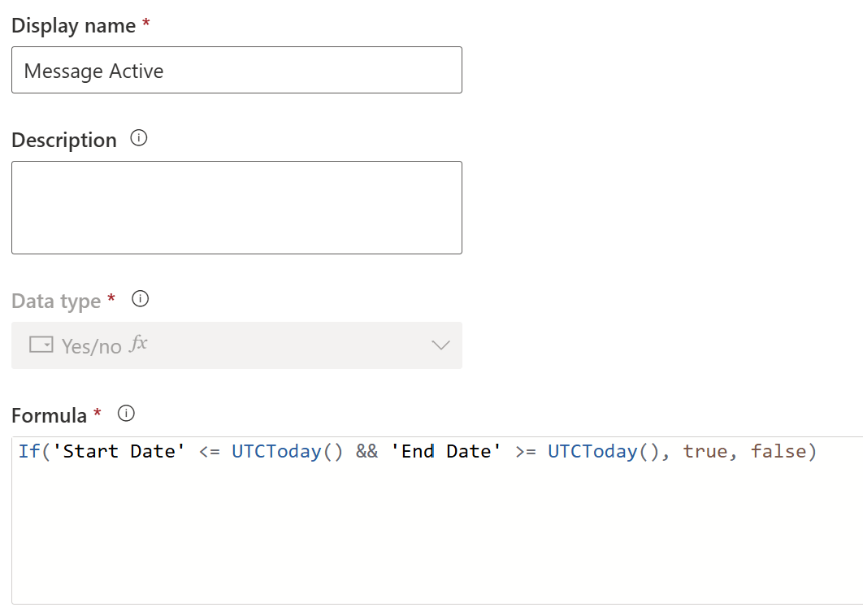Click the fx formula icon beside Yes/no
Viewport: 863px width, 616px height.
[x=139, y=344]
